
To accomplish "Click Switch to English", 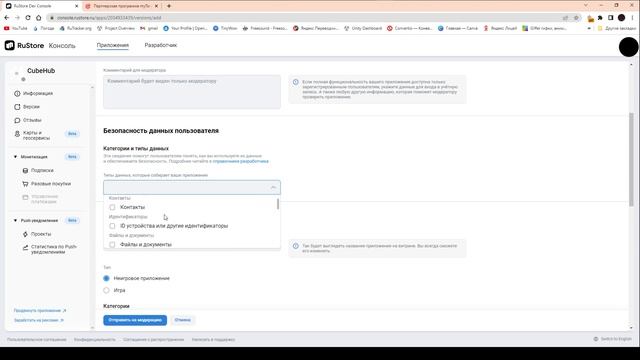I will pos(612,339).
